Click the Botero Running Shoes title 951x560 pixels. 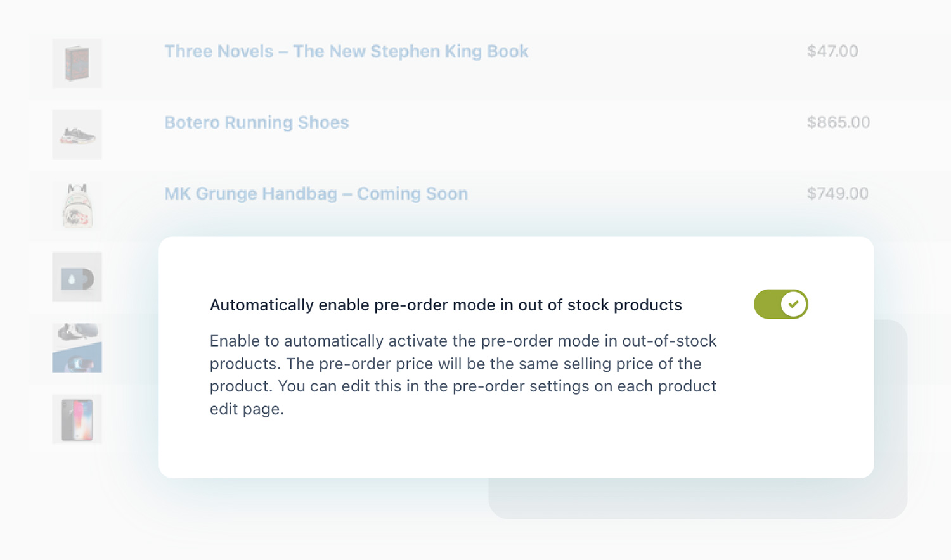click(256, 122)
